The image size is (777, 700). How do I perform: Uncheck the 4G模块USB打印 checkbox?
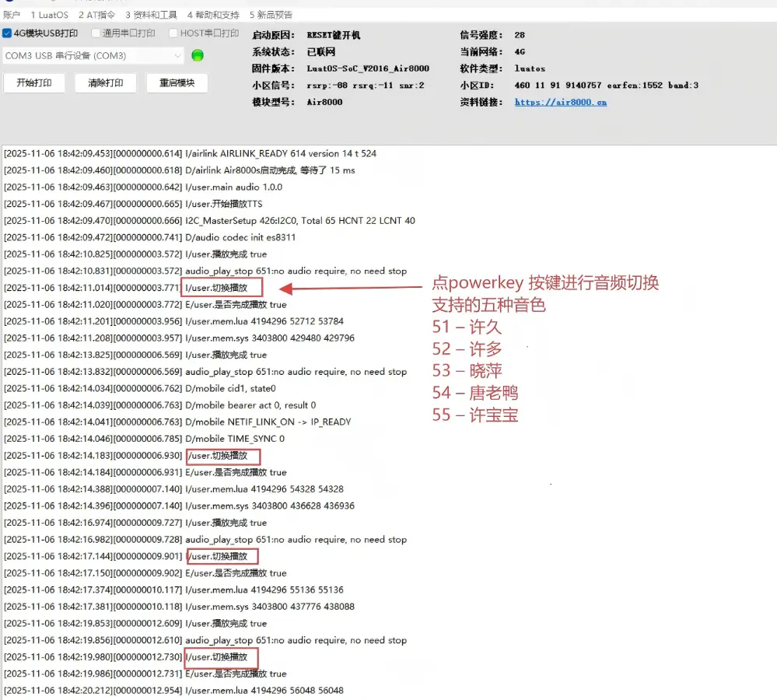pyautogui.click(x=7, y=33)
